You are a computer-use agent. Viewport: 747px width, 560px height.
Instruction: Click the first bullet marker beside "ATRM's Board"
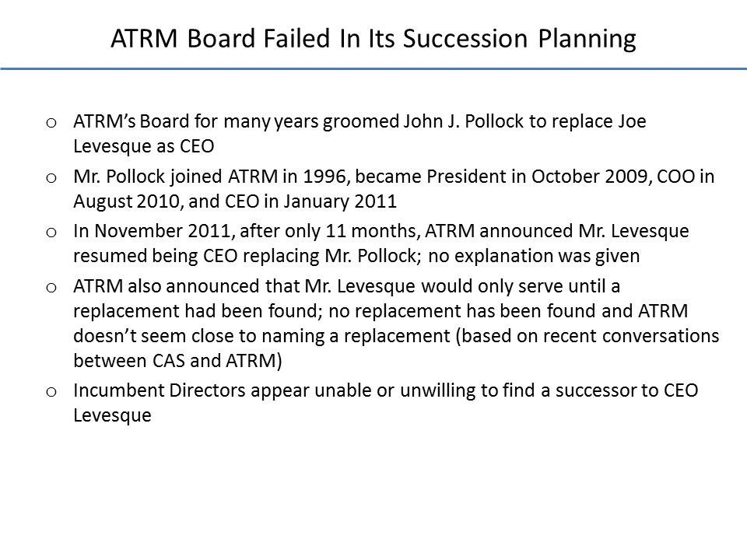[51, 123]
